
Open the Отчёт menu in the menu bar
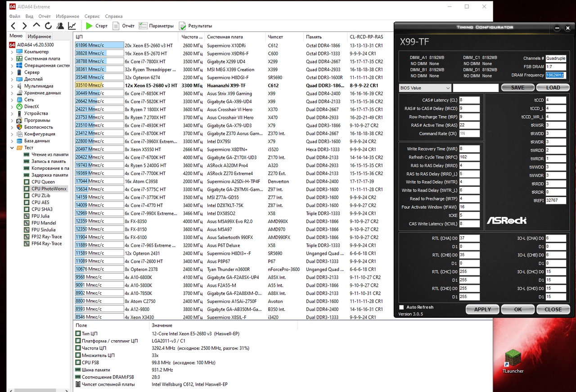coord(45,16)
